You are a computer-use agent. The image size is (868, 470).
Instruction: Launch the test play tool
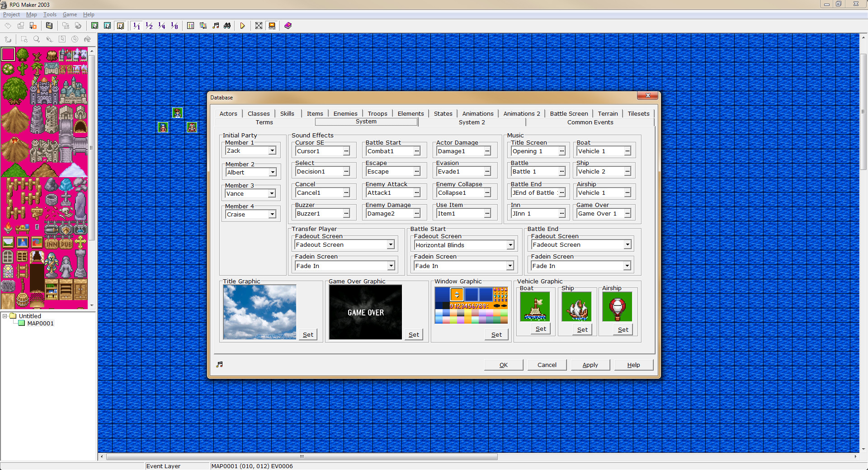pos(243,26)
